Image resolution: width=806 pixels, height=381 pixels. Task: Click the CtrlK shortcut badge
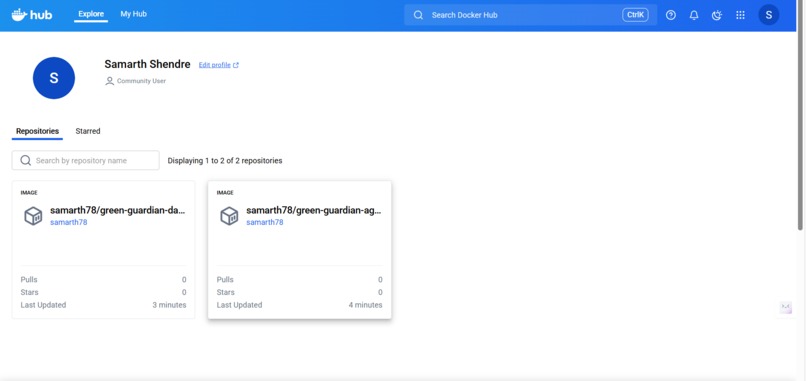tap(635, 15)
